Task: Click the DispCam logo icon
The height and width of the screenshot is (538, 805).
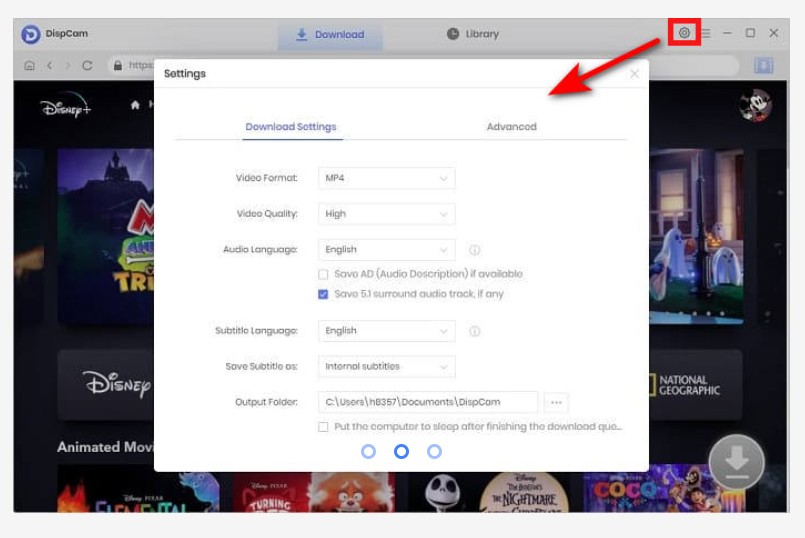Action: (30, 34)
